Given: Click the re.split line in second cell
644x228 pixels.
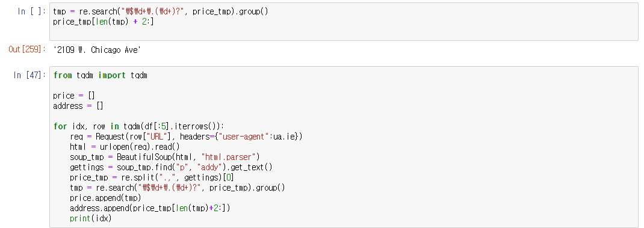Looking at the screenshot, I should coord(152,177).
